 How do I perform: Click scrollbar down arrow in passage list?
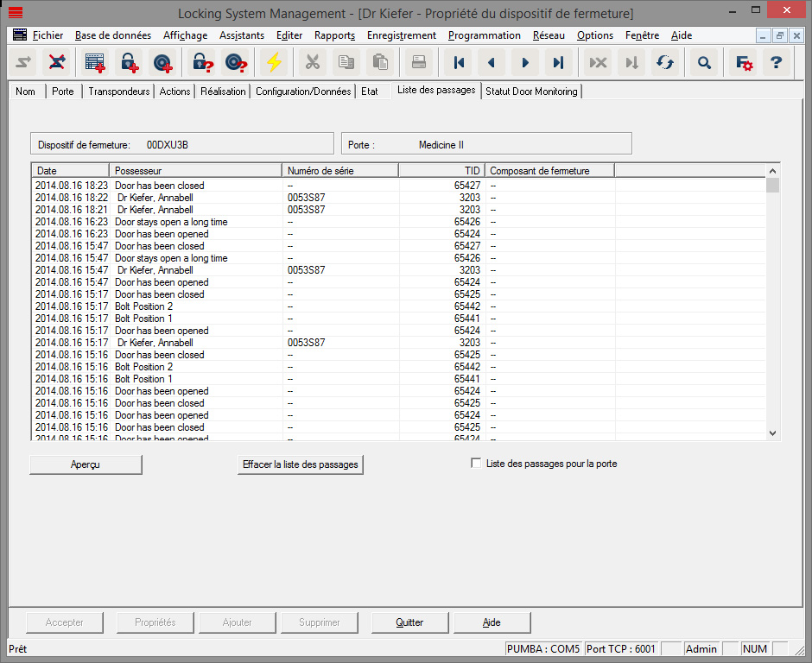[772, 433]
